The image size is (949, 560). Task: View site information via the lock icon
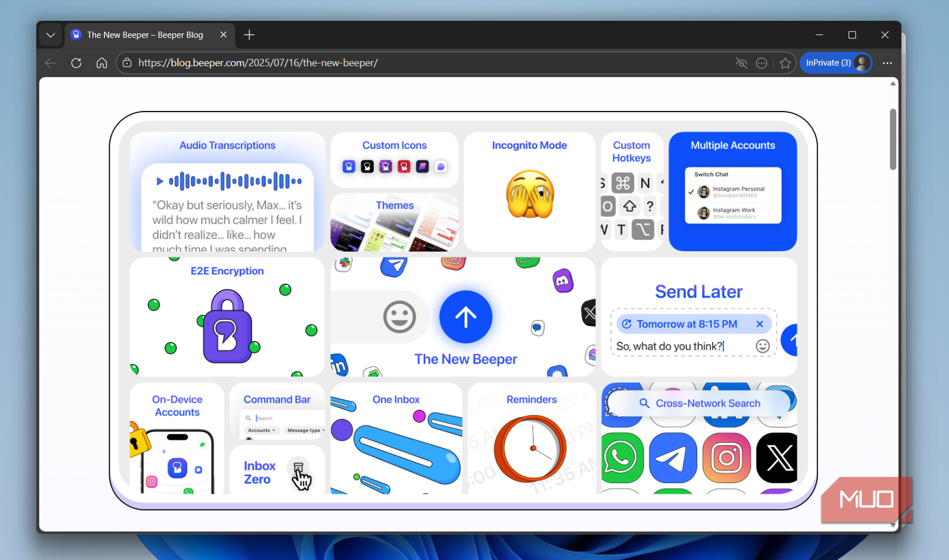127,63
